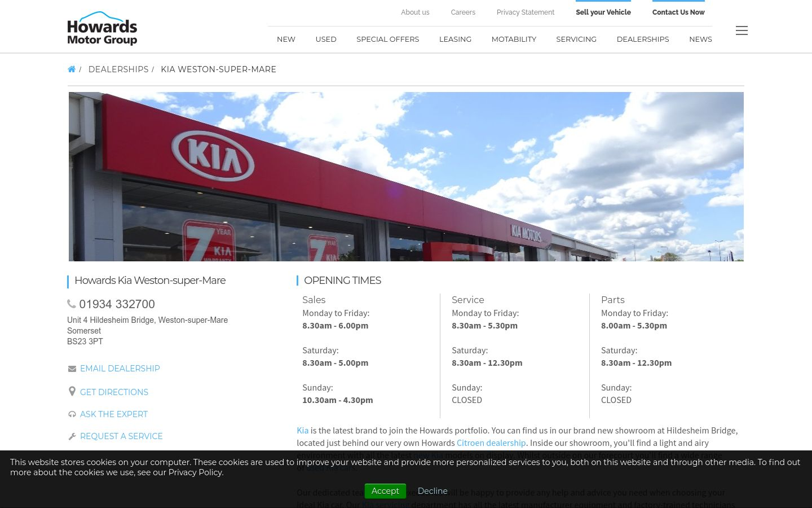The width and height of the screenshot is (812, 508).
Task: Click the Parts column heading
Action: pos(613,300)
